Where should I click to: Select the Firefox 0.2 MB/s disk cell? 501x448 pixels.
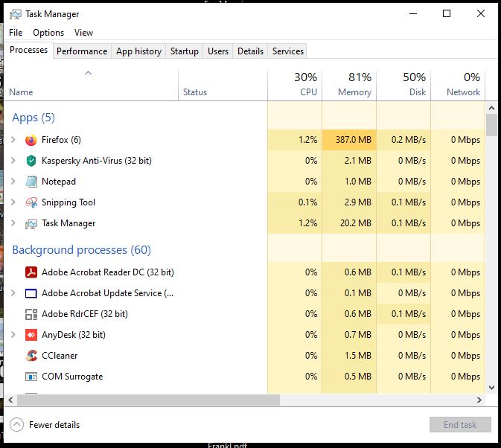click(x=403, y=140)
